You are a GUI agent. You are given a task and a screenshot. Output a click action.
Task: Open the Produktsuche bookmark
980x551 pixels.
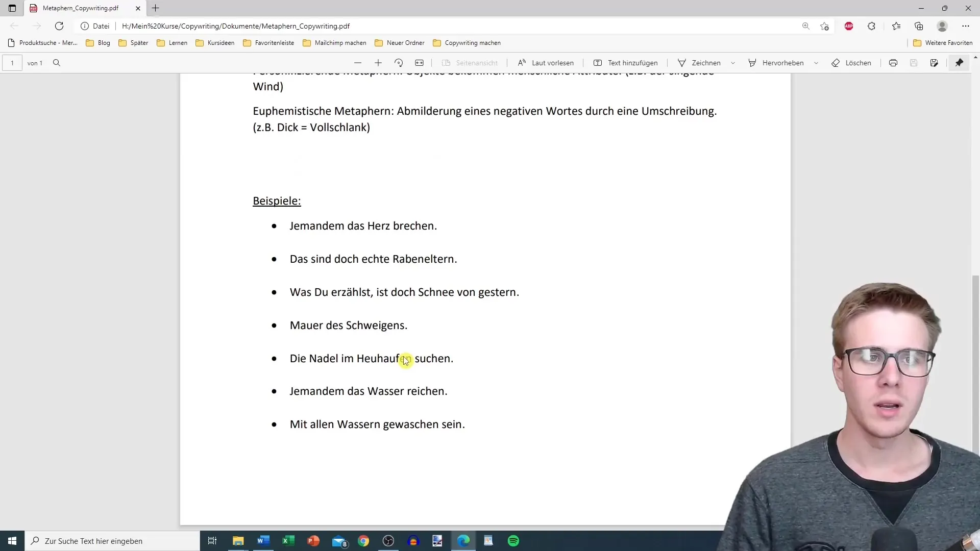(43, 43)
